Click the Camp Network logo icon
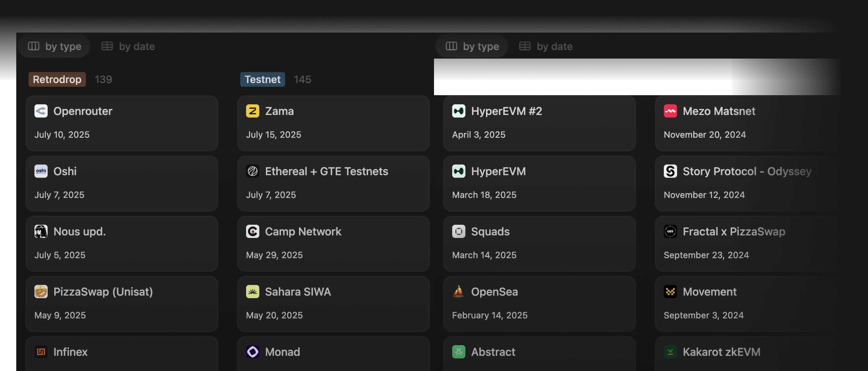Viewport: 868px width, 371px height. click(252, 231)
